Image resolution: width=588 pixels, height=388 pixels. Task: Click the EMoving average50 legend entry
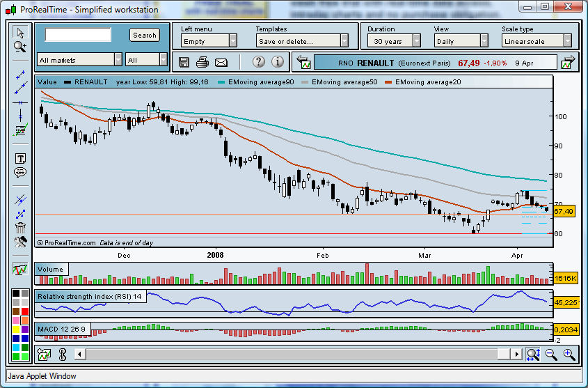click(340, 82)
